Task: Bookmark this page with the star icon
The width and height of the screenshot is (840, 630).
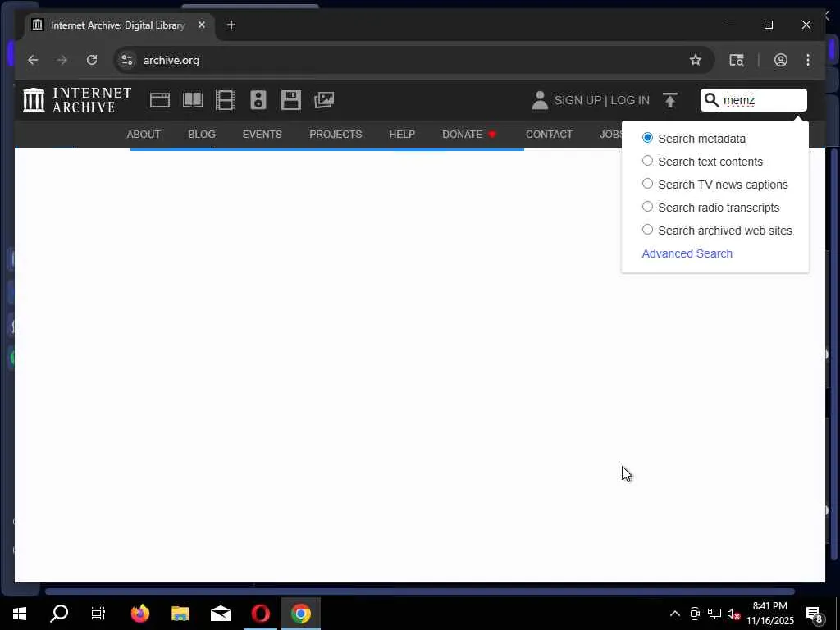Action: (696, 60)
